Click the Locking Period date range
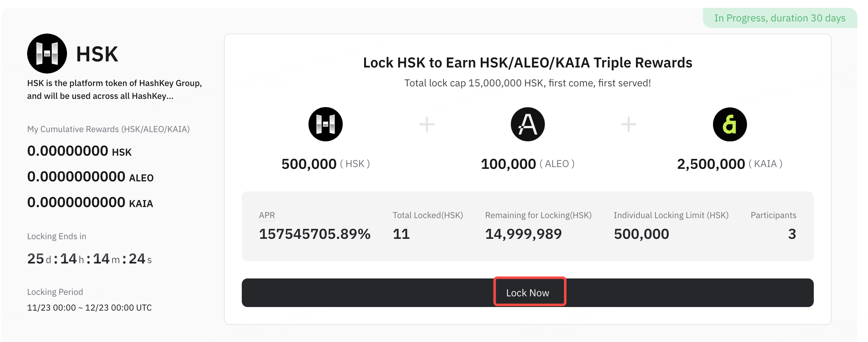The width and height of the screenshot is (868, 342). click(90, 308)
